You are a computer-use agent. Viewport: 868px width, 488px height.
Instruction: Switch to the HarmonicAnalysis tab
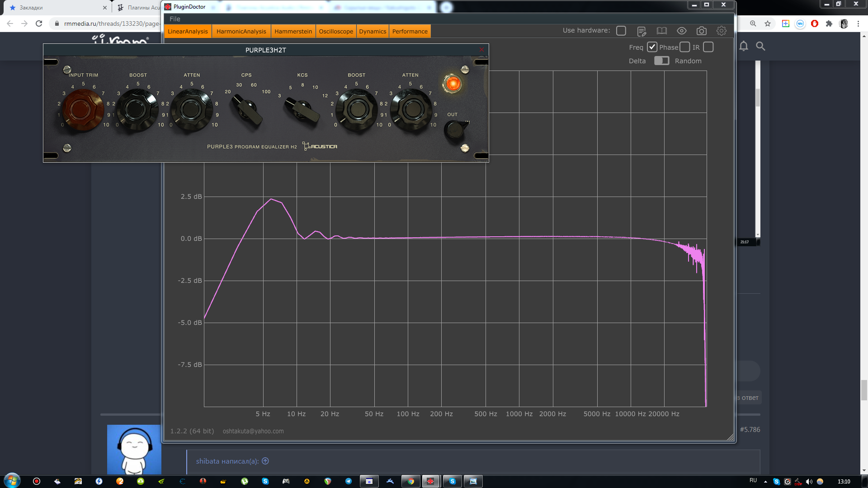(x=241, y=31)
